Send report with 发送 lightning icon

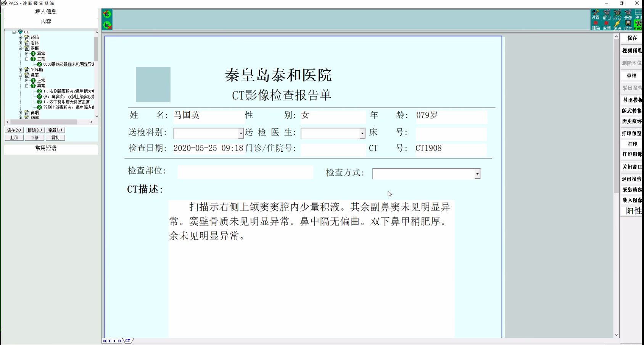point(617,25)
